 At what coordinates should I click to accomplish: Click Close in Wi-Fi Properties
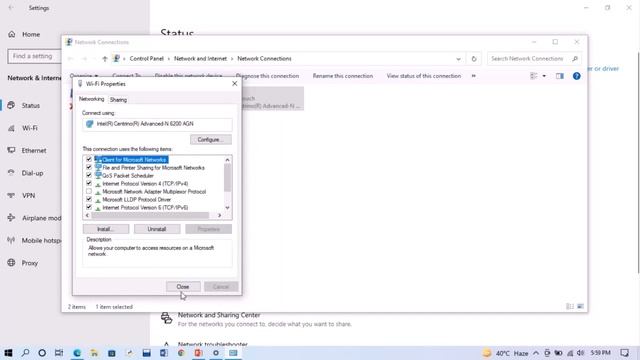click(x=183, y=287)
